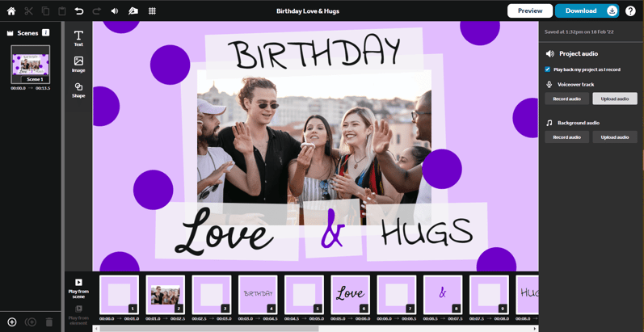
Task: Record audio for the Voiceover track
Action: point(566,99)
